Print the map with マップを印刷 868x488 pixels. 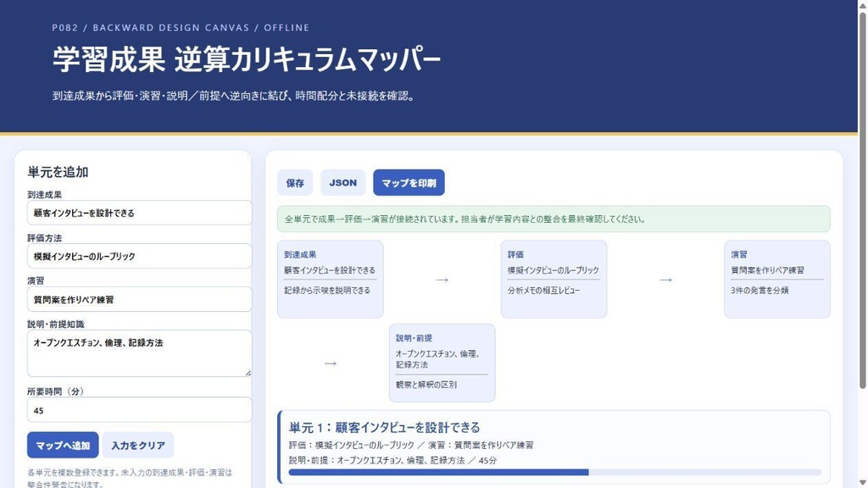(409, 183)
